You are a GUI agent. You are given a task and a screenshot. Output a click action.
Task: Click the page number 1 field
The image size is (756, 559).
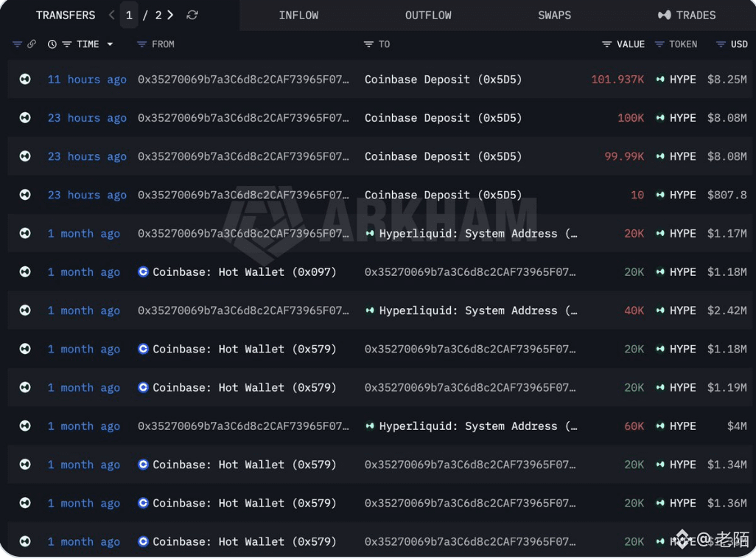pyautogui.click(x=129, y=15)
